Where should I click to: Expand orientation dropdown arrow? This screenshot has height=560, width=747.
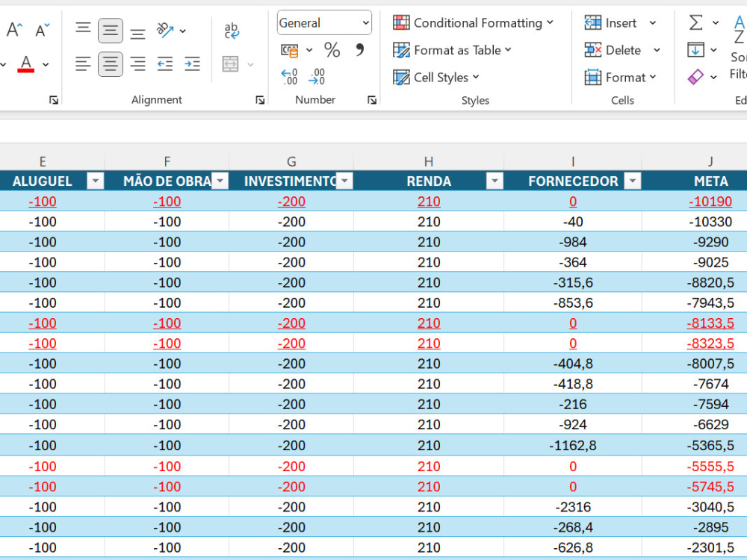pos(183,31)
